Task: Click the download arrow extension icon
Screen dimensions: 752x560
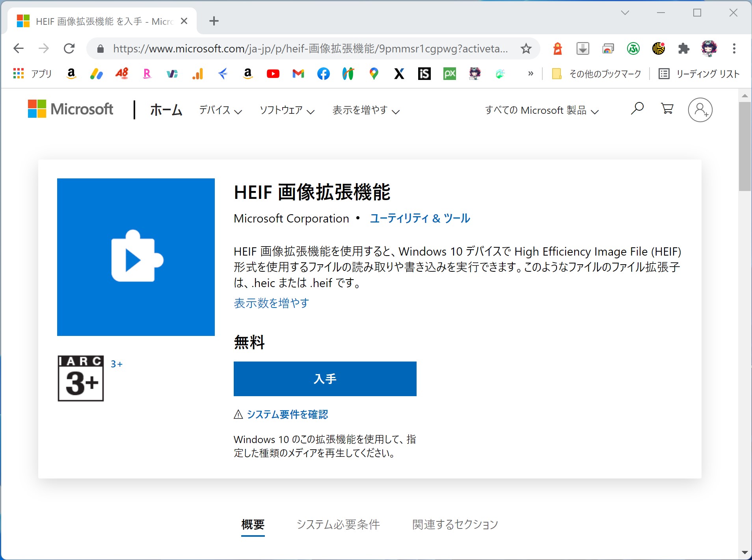Action: pos(583,48)
